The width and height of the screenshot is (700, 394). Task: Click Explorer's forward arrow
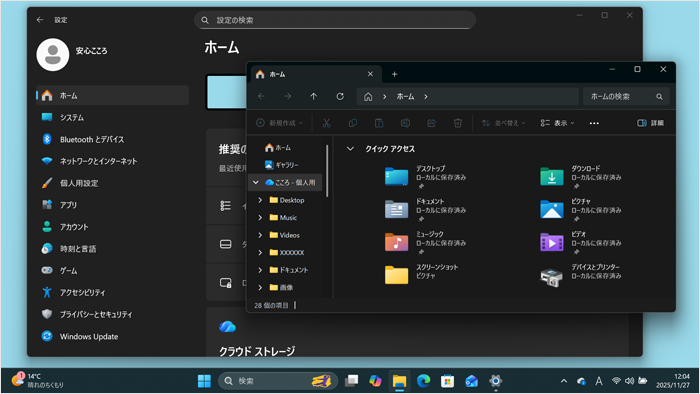(288, 96)
